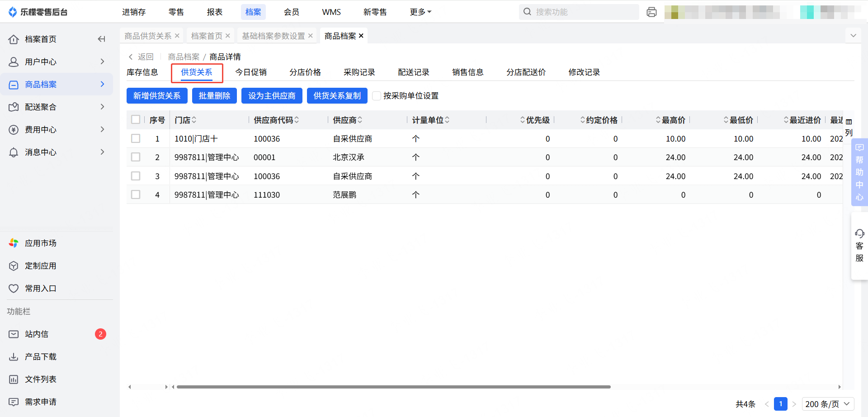Click the 搜索功能 search field
The image size is (868, 417).
pos(583,12)
